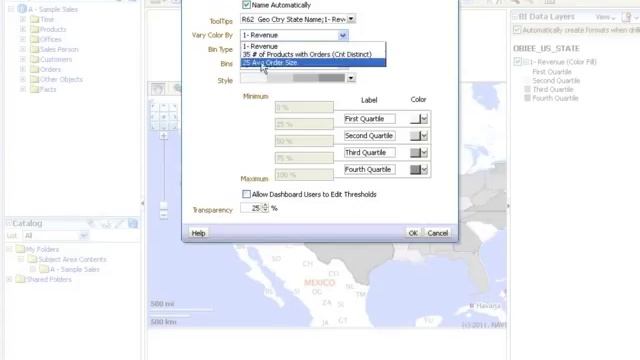The width and height of the screenshot is (640, 360).
Task: Click the color fill icon beside 1- Revenue layer
Action: (526, 62)
